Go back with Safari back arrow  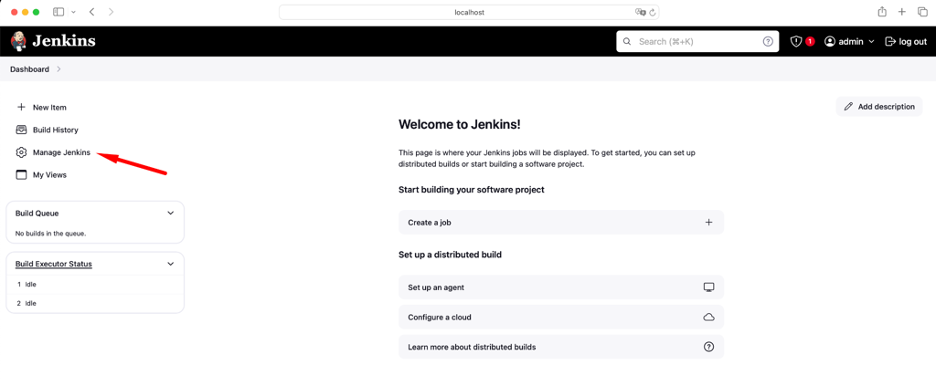(91, 11)
